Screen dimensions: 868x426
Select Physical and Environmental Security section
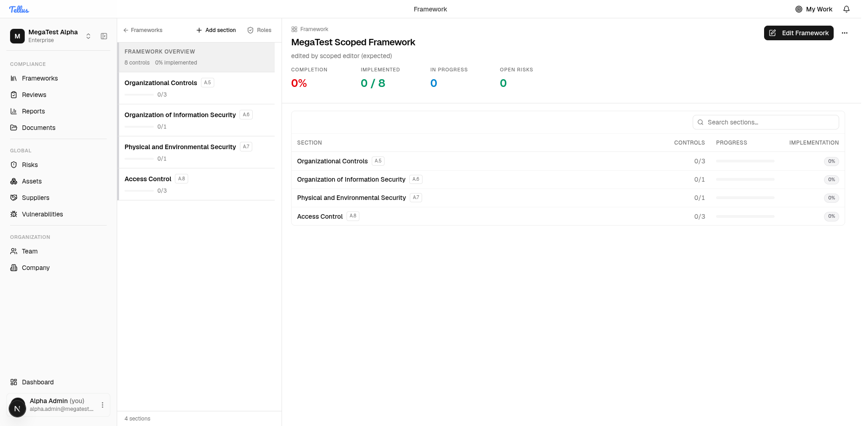197,152
